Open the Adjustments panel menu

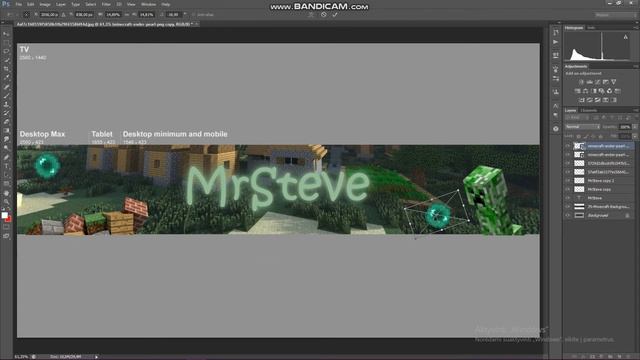point(636,66)
